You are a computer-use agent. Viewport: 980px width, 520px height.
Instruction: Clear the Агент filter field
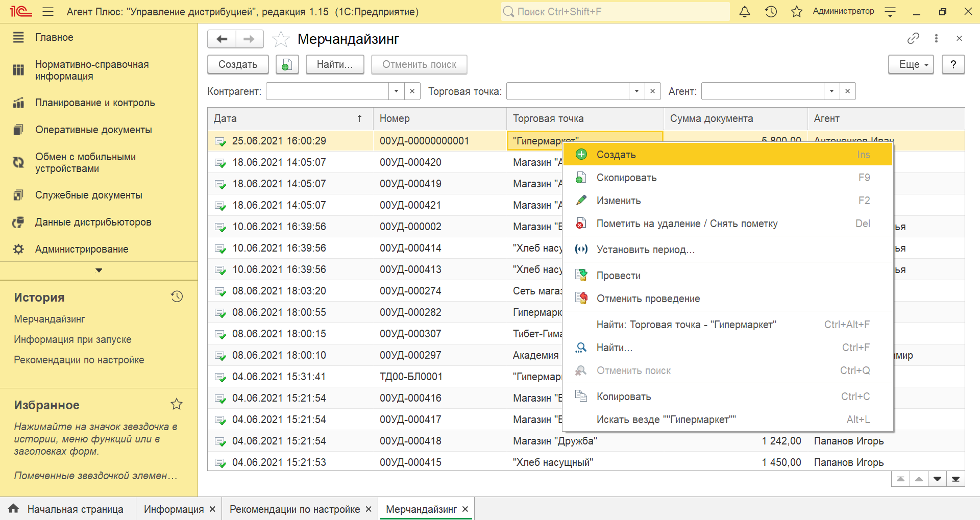[847, 91]
